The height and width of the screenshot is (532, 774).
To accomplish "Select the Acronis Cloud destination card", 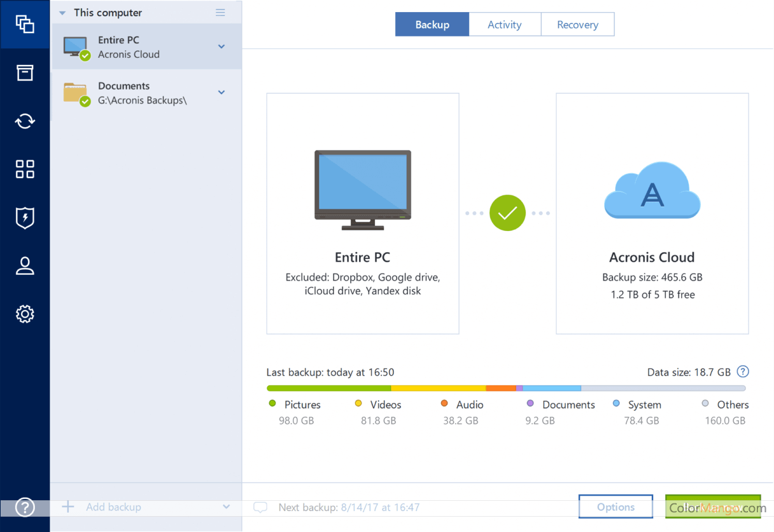I will tap(652, 213).
